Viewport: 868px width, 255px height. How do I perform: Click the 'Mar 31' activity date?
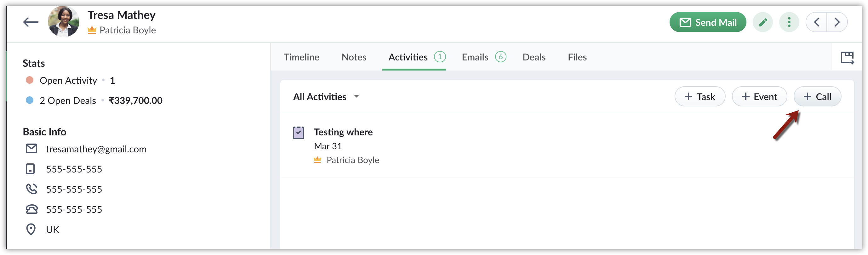tap(328, 146)
